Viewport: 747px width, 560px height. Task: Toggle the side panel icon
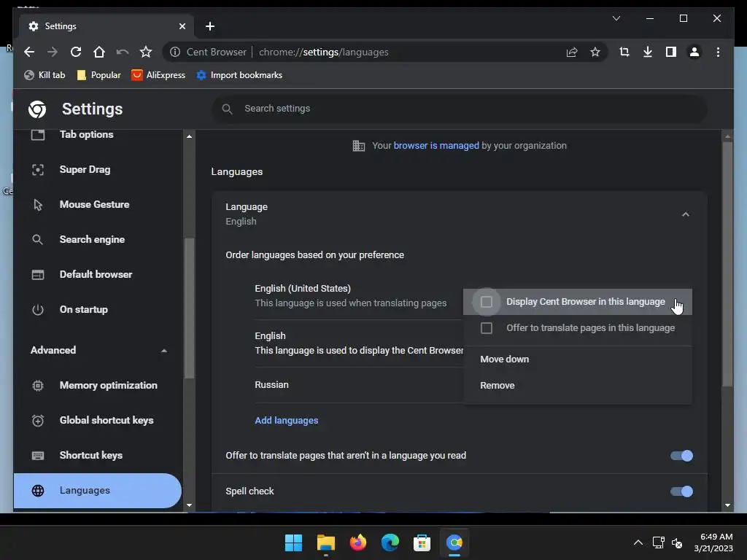coord(671,52)
